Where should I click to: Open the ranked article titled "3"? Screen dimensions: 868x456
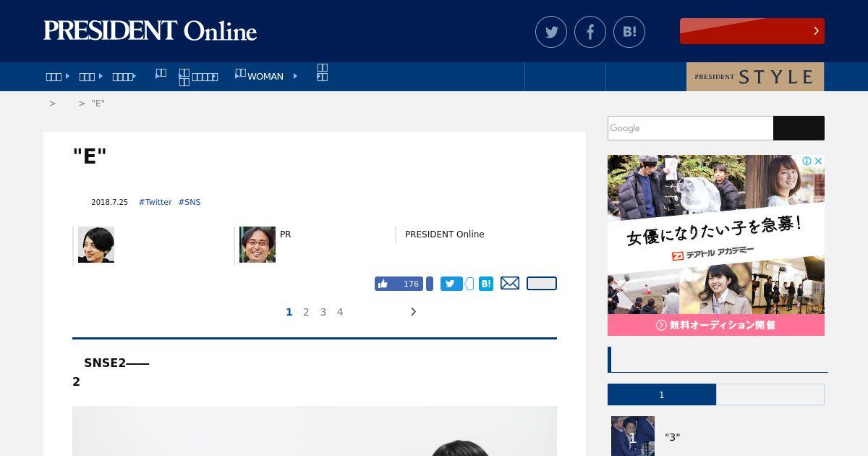click(x=673, y=437)
